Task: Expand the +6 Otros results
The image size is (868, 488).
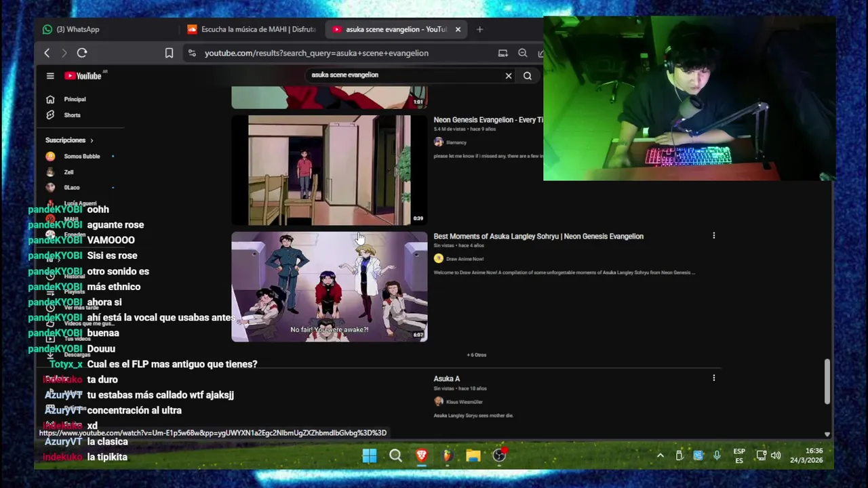Action: pos(476,355)
